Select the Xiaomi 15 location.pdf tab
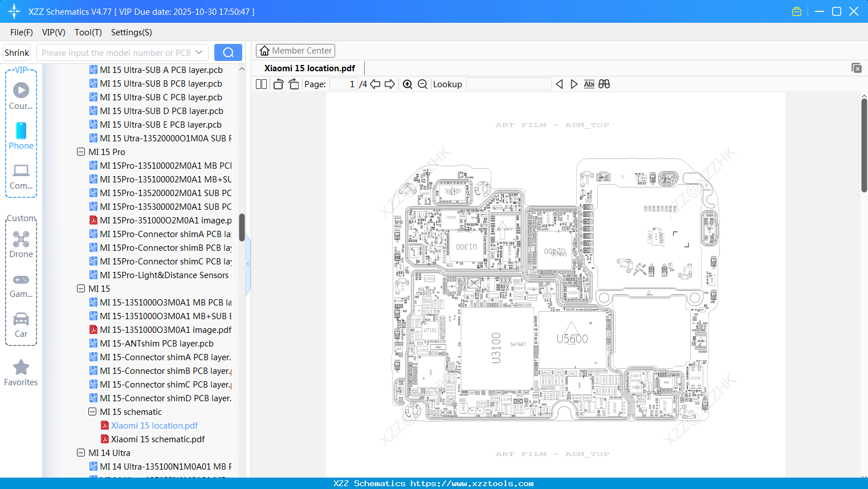868x489 pixels. (x=308, y=67)
